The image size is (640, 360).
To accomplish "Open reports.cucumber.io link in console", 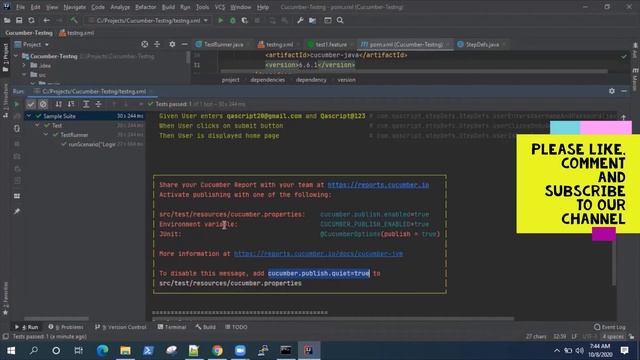I will pyautogui.click(x=378, y=185).
